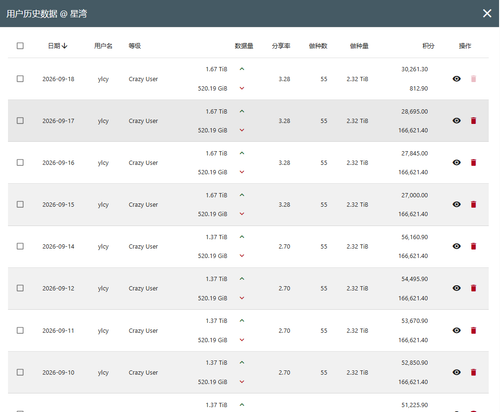Screen dimensions: 500x412
Task: Click the faded trash icon for 2026-09-18
Action: (473, 79)
